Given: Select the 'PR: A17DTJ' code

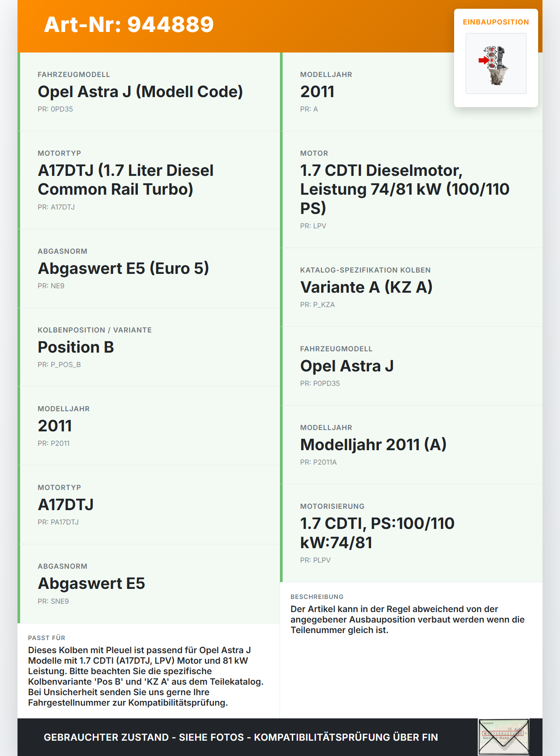Looking at the screenshot, I should [x=56, y=207].
